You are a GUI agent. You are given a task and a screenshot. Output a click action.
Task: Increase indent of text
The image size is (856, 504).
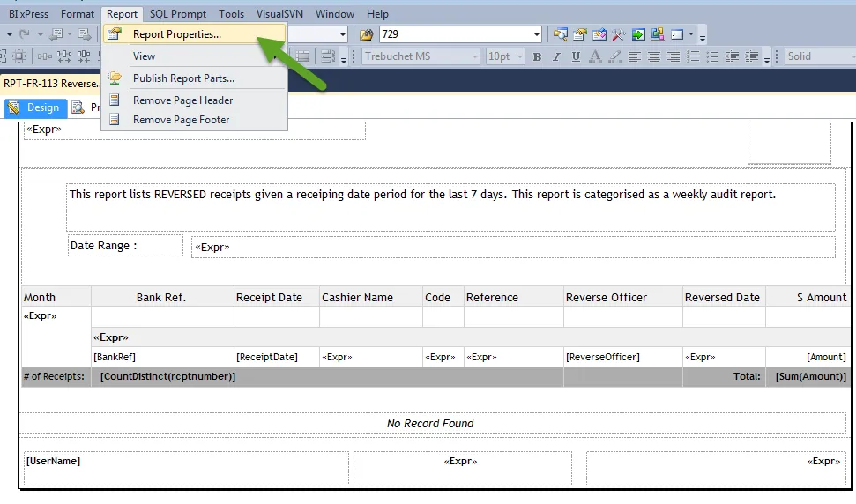pos(752,56)
